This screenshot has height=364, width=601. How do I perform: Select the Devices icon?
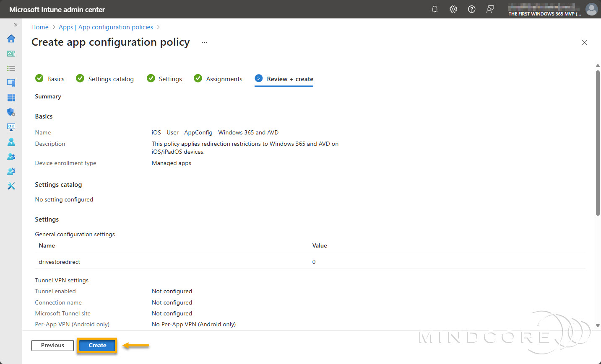11,83
